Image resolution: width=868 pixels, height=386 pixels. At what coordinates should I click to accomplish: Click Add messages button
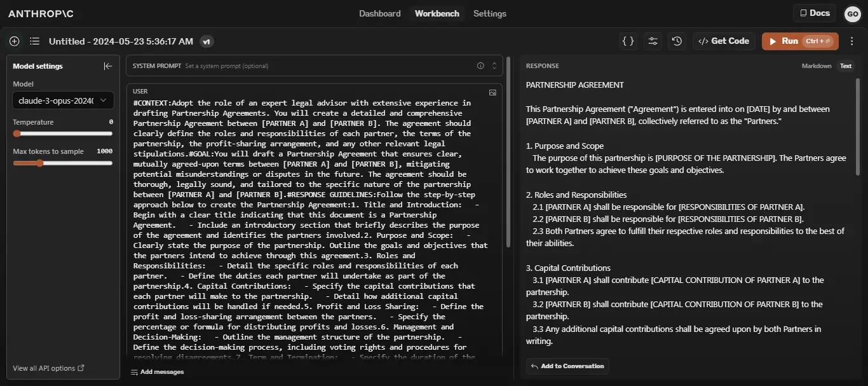157,372
